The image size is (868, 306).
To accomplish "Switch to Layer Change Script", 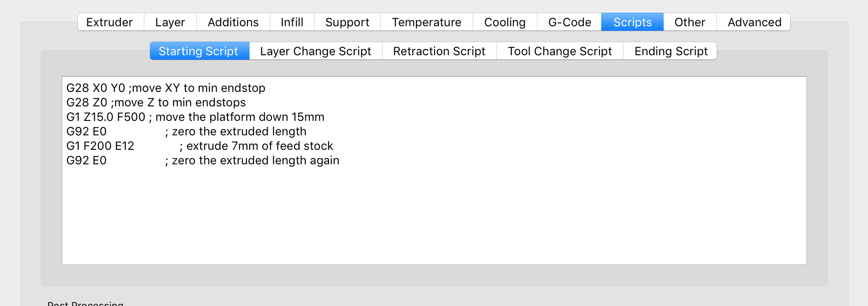I will 315,51.
